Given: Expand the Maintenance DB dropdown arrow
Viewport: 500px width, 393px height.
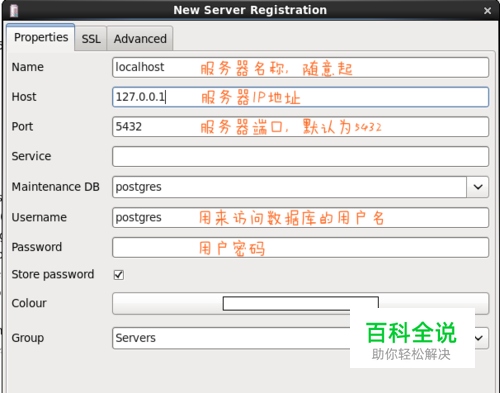Looking at the screenshot, I should [478, 187].
